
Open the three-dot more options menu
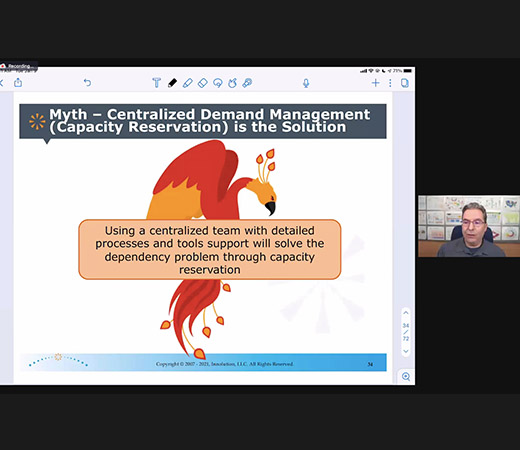pos(390,83)
